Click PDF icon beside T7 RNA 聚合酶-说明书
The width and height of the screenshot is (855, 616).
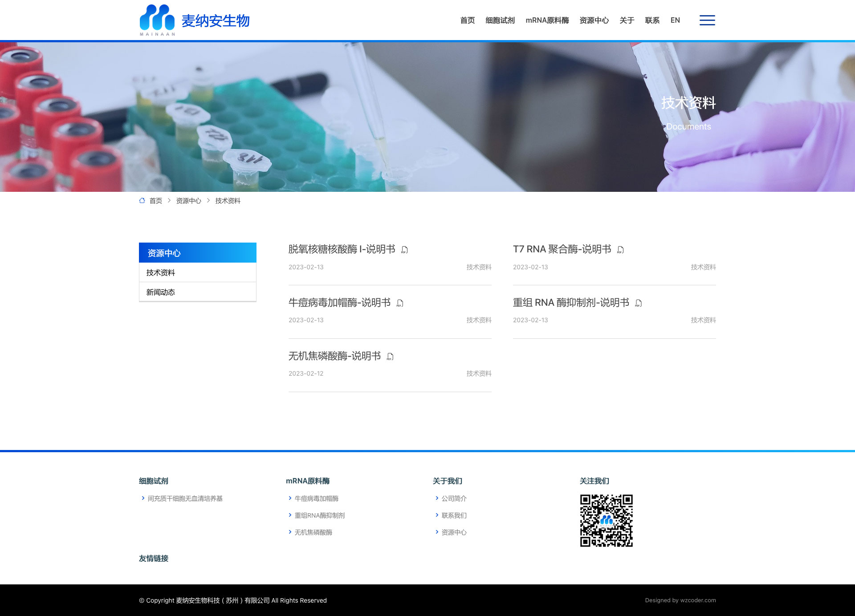coord(620,250)
